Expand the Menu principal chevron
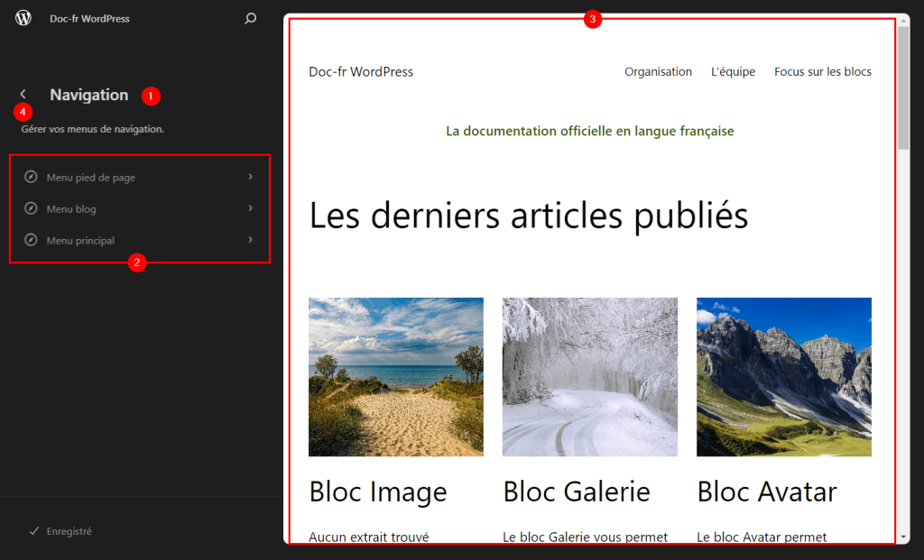The width and height of the screenshot is (924, 560). point(251,240)
